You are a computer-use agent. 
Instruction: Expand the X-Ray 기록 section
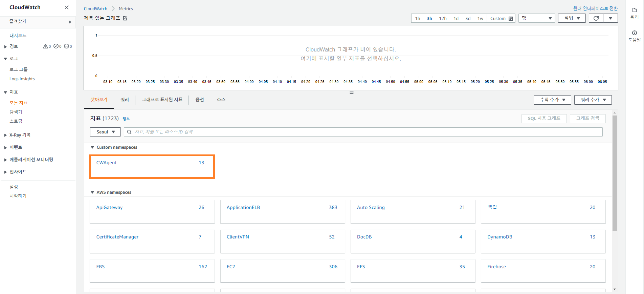click(x=5, y=135)
